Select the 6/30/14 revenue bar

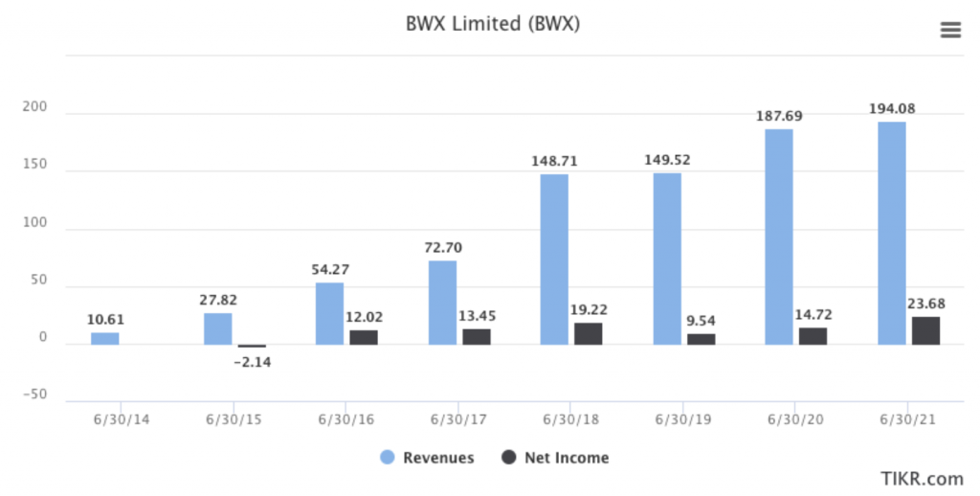click(105, 338)
